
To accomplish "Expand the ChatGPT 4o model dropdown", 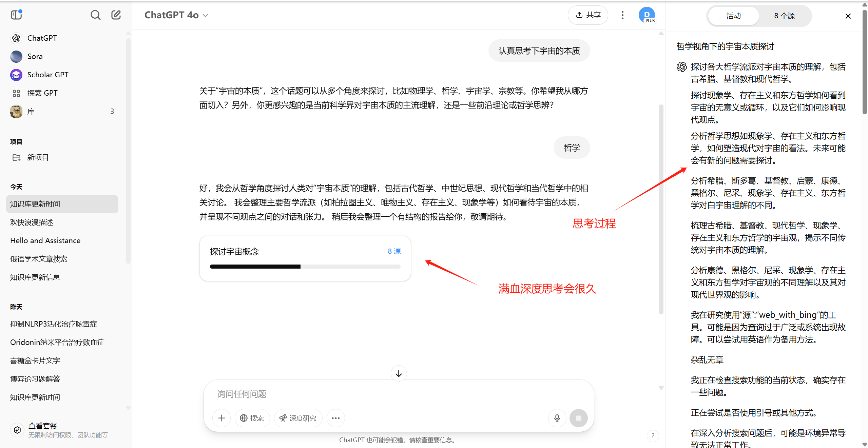I will tap(176, 15).
